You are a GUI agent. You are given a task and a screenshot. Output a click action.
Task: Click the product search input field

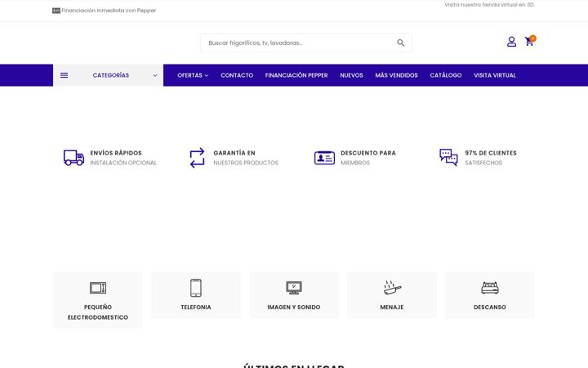pos(306,43)
